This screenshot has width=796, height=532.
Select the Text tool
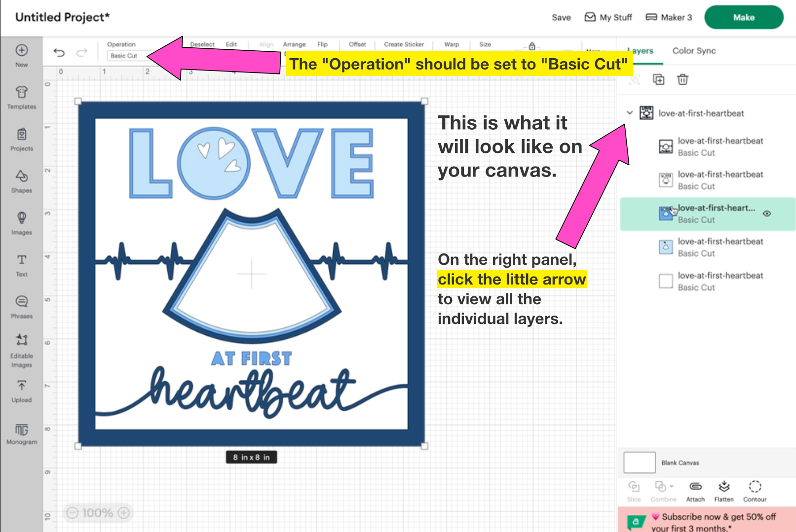pyautogui.click(x=22, y=265)
